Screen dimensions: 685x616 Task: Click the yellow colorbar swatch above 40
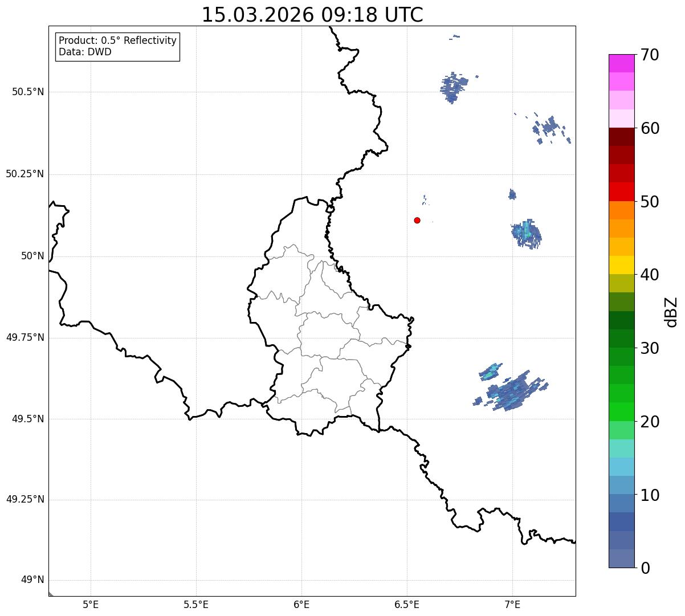coord(621,265)
